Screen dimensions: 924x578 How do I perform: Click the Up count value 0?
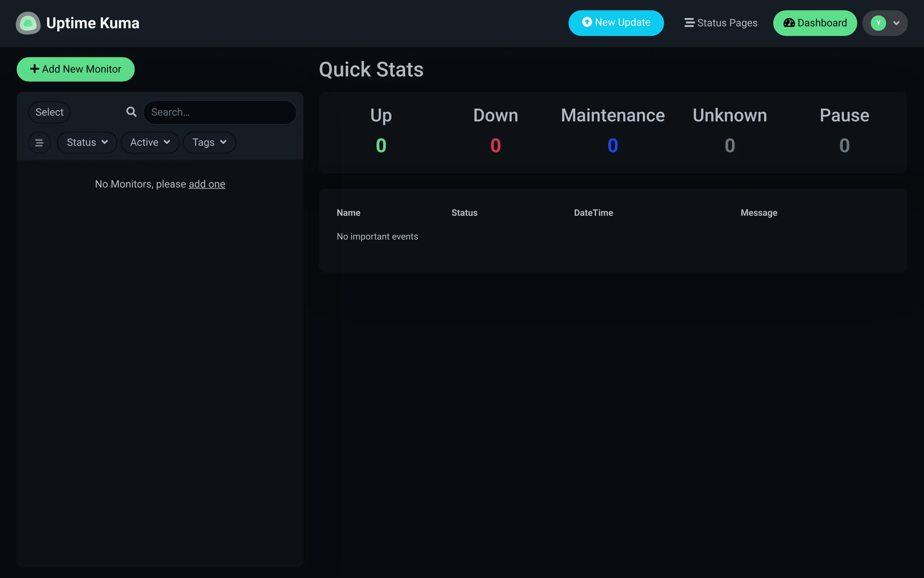[381, 146]
